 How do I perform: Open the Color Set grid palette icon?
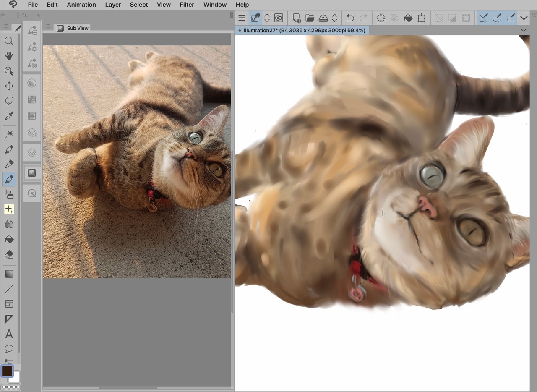(32, 99)
